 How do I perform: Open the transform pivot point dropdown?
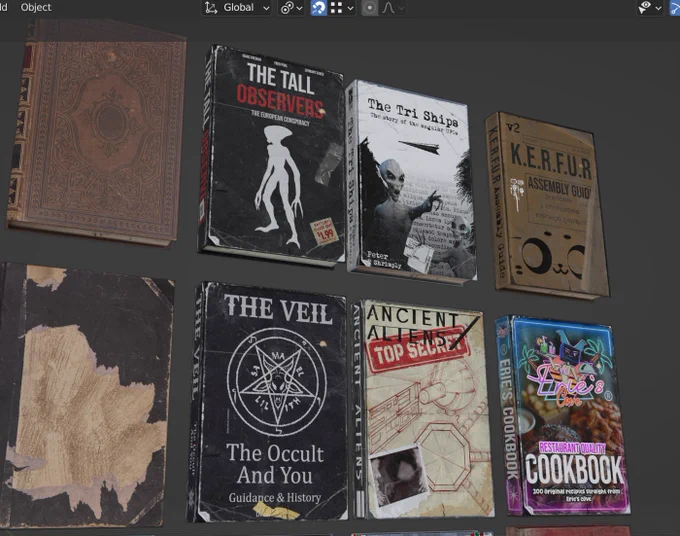[291, 8]
